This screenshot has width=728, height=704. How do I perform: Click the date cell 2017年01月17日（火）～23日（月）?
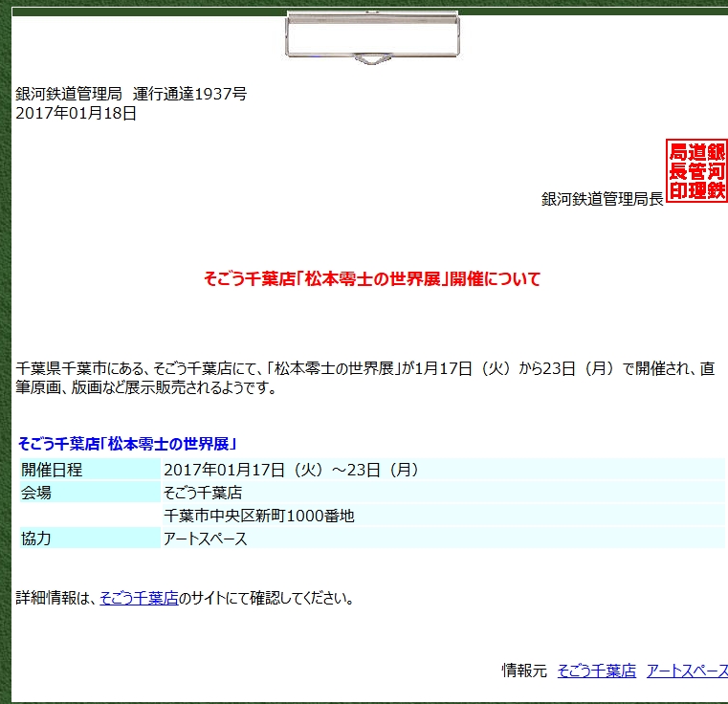click(x=443, y=470)
